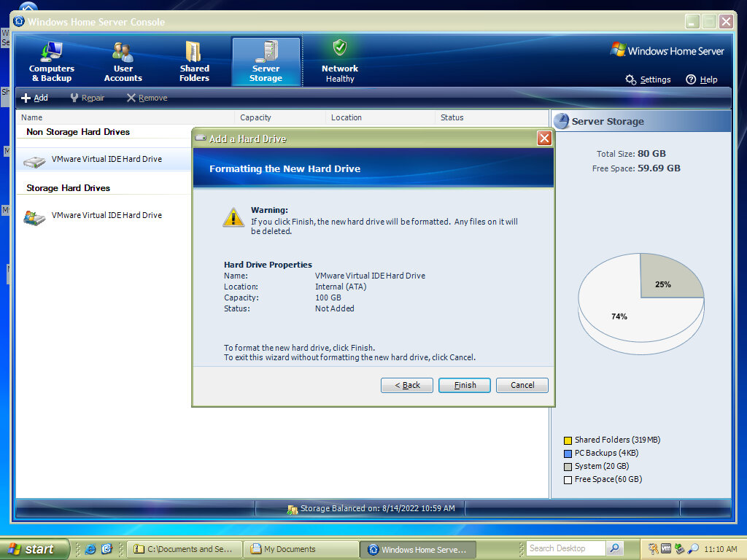Open the Windows Start menu
Viewport: 747px width, 560px height.
[x=34, y=549]
